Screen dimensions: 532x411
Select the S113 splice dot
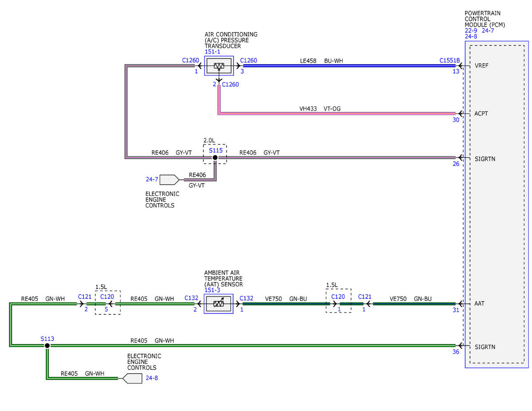coord(47,345)
